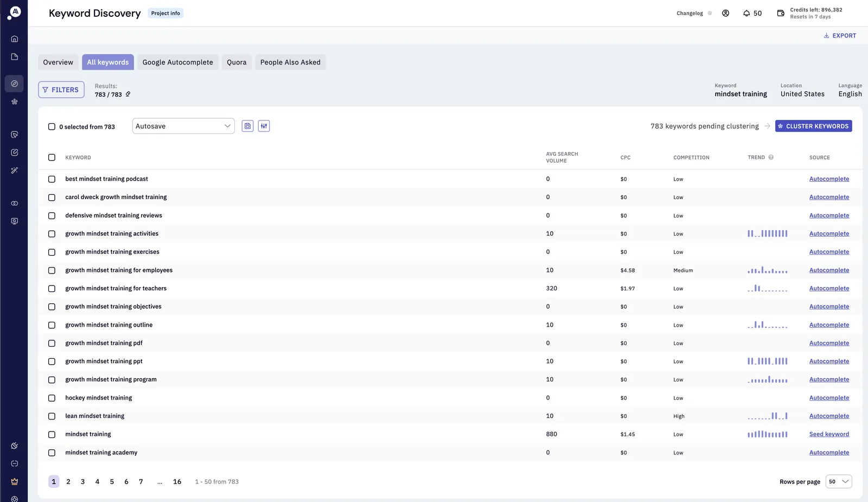The height and width of the screenshot is (502, 868).
Task: Switch to the People Also Asked tab
Action: [290, 62]
